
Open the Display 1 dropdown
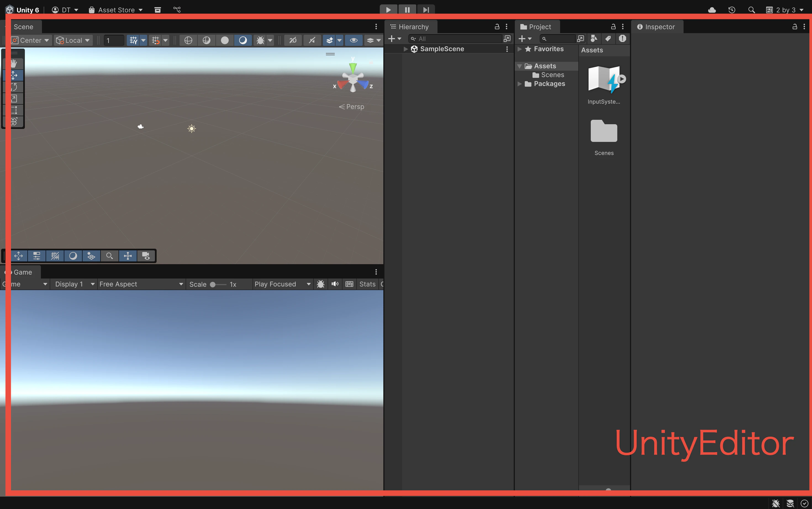(74, 284)
